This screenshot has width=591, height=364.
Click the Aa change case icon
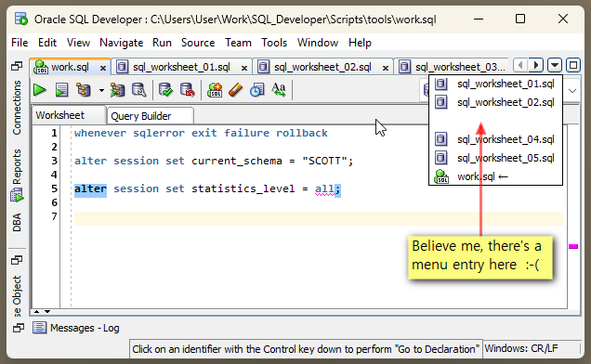click(x=279, y=90)
